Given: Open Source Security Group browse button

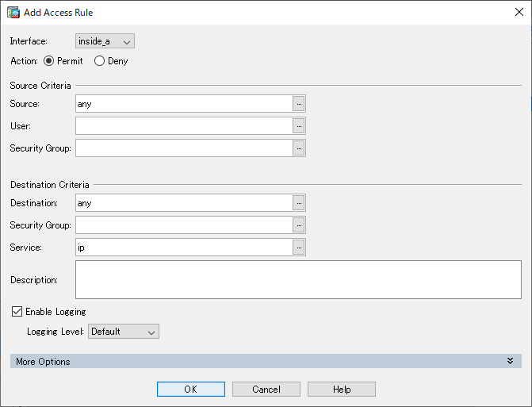Looking at the screenshot, I should [299, 148].
